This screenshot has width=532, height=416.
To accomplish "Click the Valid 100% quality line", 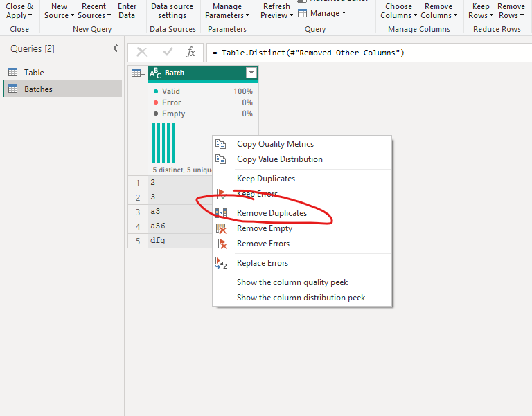I will coord(203,91).
